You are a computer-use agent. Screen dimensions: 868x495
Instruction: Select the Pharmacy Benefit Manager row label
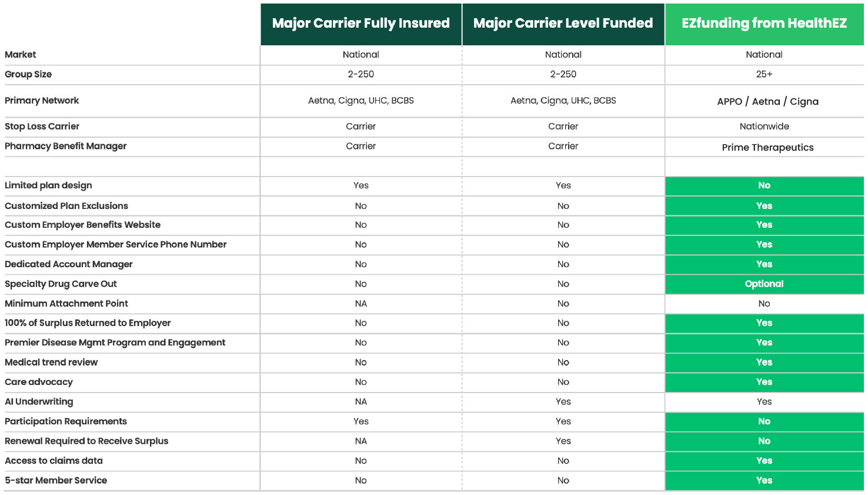pyautogui.click(x=66, y=146)
